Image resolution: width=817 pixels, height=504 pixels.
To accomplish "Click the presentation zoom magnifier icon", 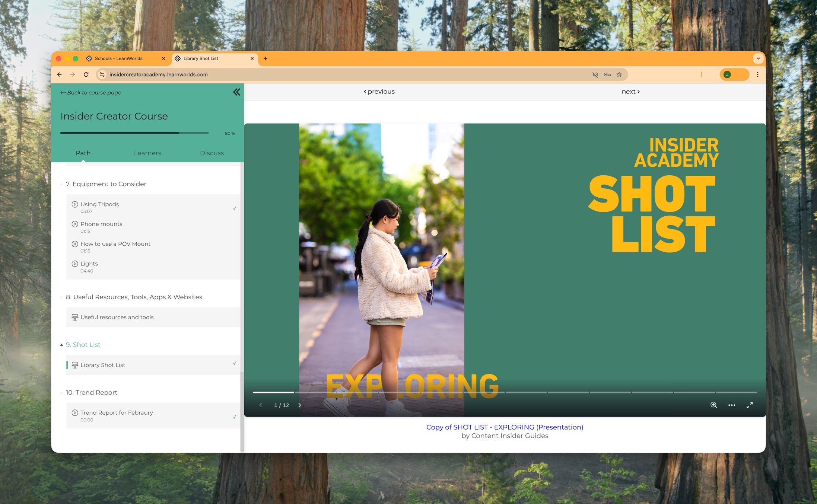I will 713,405.
